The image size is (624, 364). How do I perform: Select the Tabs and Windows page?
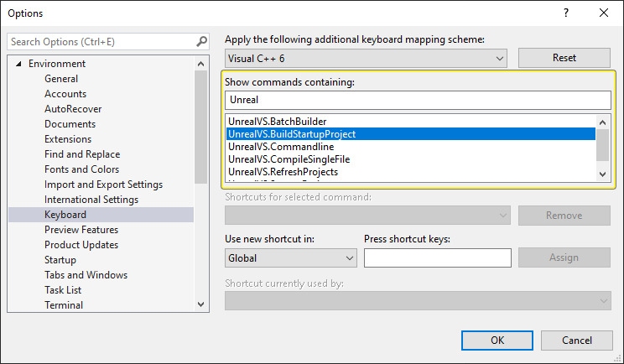(x=86, y=275)
